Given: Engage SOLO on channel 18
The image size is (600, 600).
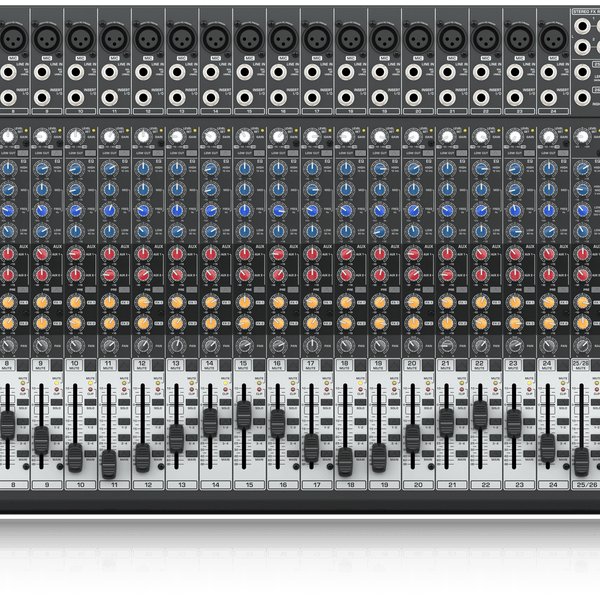Looking at the screenshot, I should tap(360, 402).
